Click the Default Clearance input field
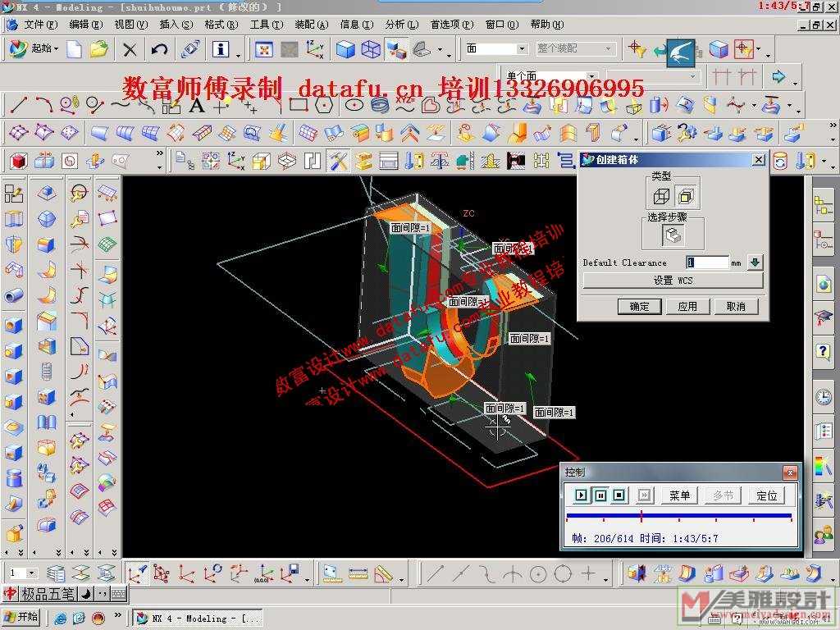This screenshot has height=630, width=840. click(x=706, y=262)
